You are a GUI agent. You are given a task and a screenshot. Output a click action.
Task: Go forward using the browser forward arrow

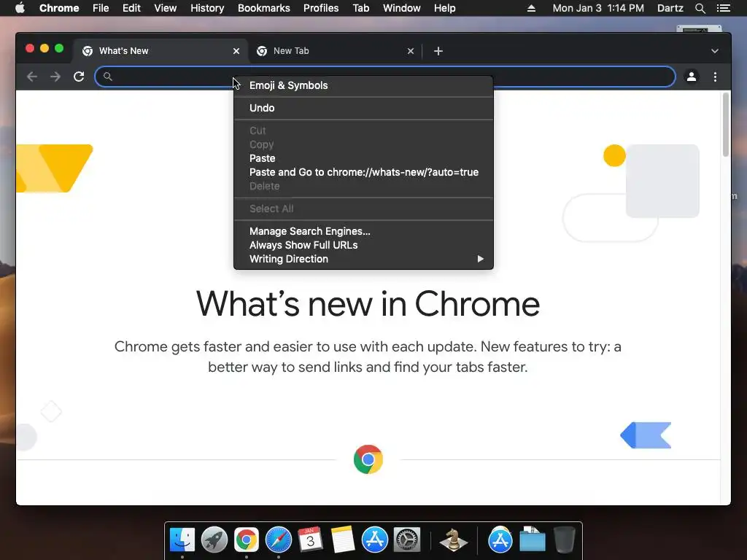(x=55, y=77)
